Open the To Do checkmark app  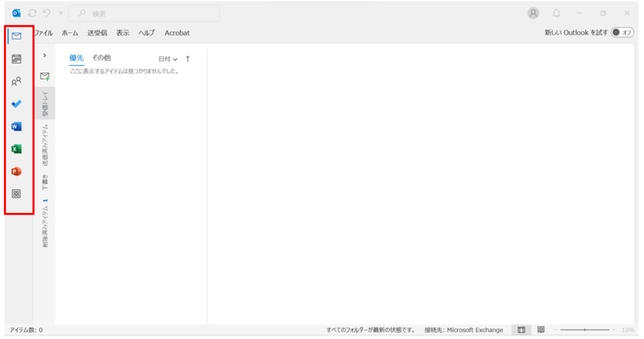(16, 104)
